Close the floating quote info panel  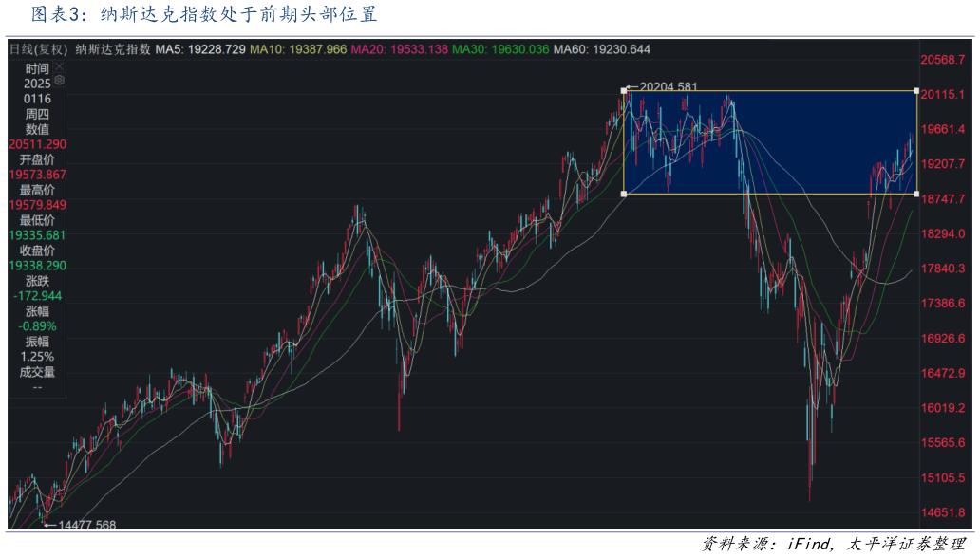[x=60, y=67]
